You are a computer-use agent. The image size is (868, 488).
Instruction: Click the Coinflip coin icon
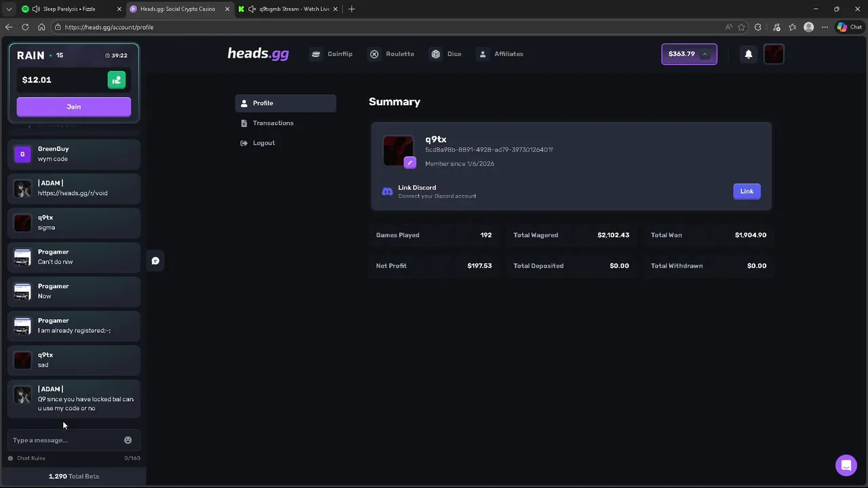[x=315, y=54]
